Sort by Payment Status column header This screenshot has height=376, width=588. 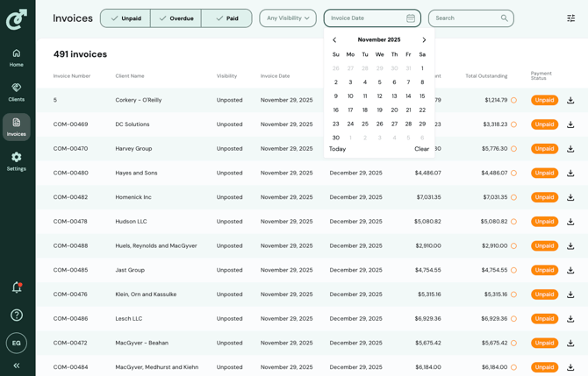541,75
